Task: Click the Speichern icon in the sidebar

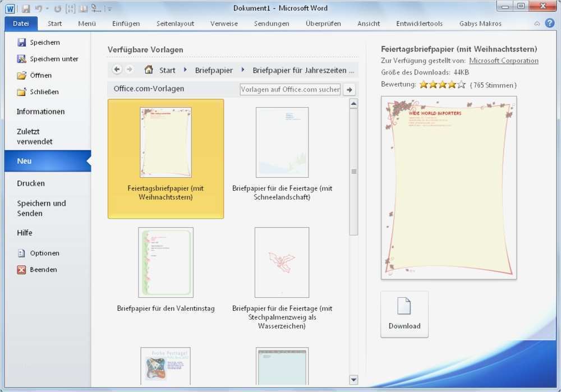Action: click(22, 42)
